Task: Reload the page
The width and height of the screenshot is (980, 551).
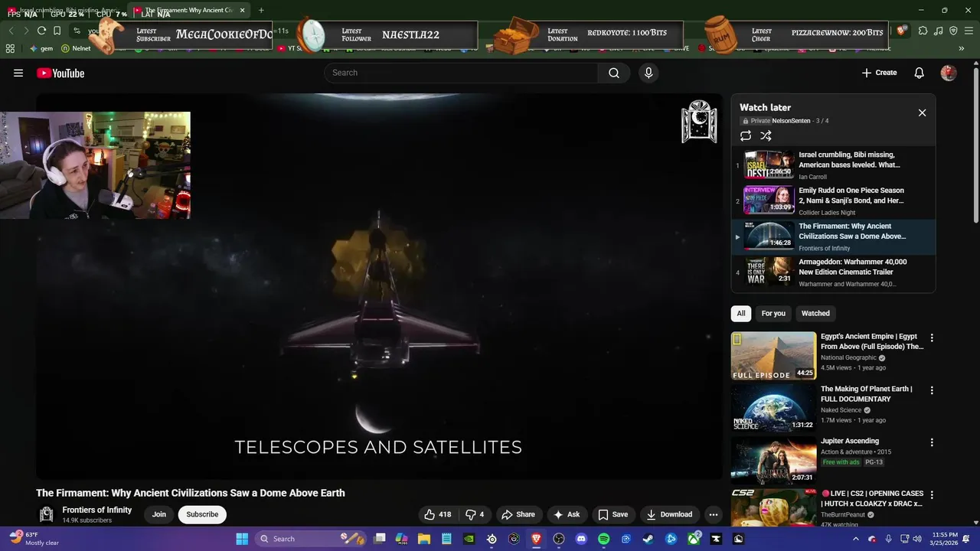Action: [x=41, y=31]
